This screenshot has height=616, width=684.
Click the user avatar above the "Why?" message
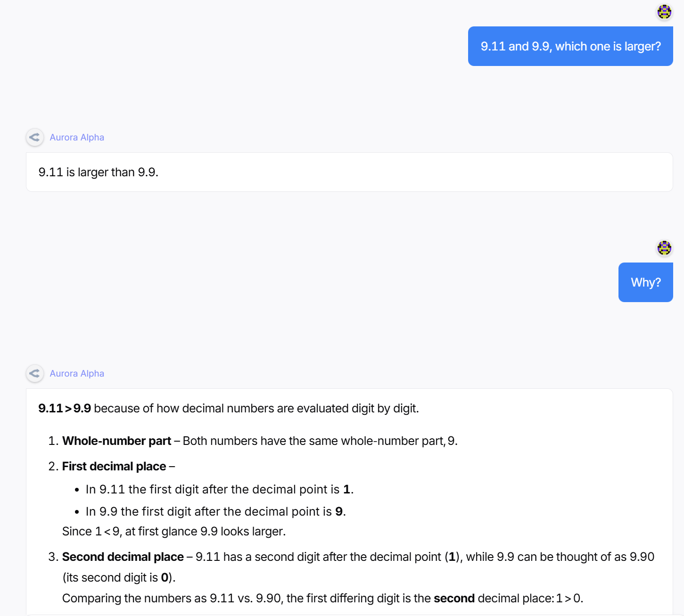tap(664, 247)
